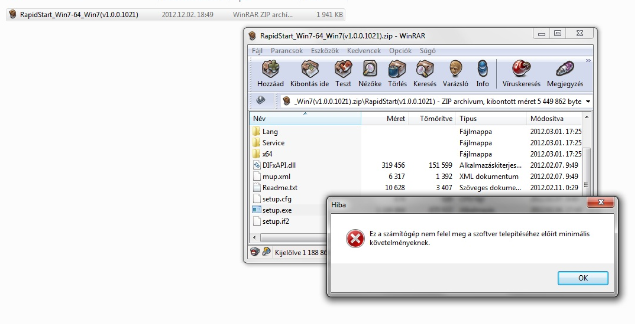Image resolution: width=644 pixels, height=326 pixels.
Task: Sort by the Tömörítve column header
Action: click(x=432, y=119)
